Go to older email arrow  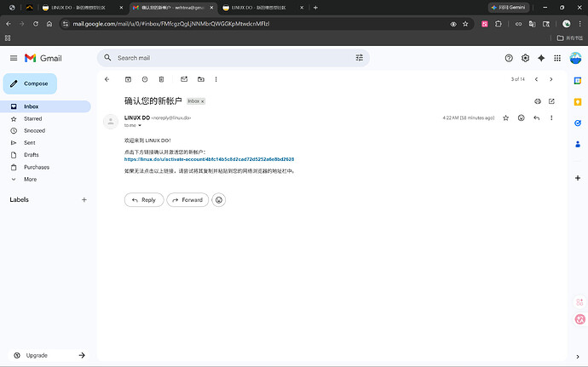pyautogui.click(x=551, y=79)
